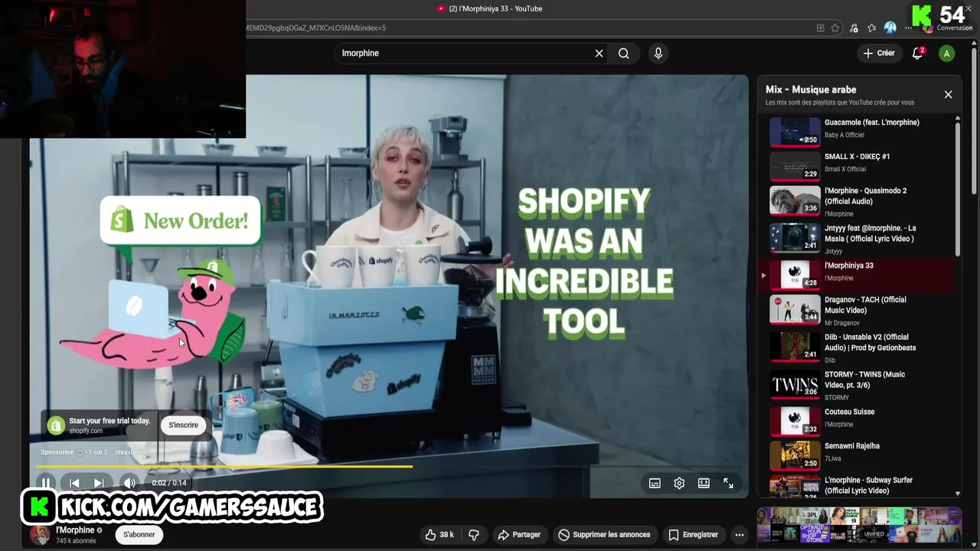The image size is (980, 551).
Task: Play STORMY - TWINS (Music Video, pt. 3/6)
Action: tap(861, 385)
